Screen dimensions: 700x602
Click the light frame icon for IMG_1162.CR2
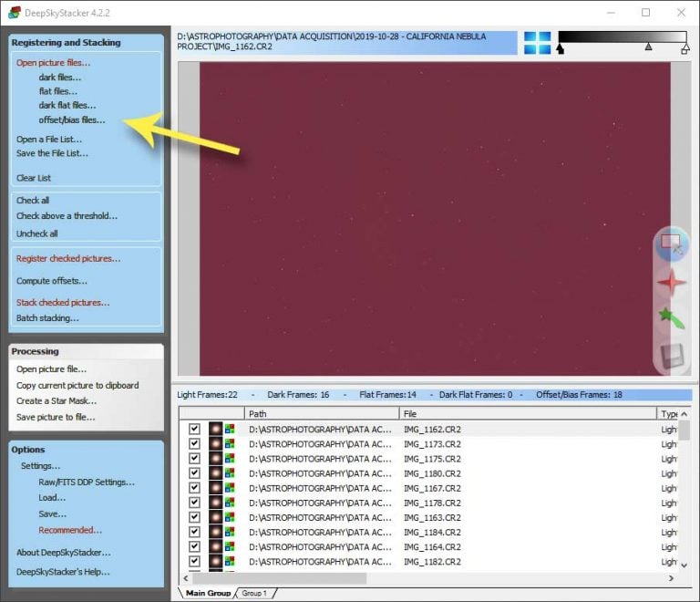[x=216, y=430]
